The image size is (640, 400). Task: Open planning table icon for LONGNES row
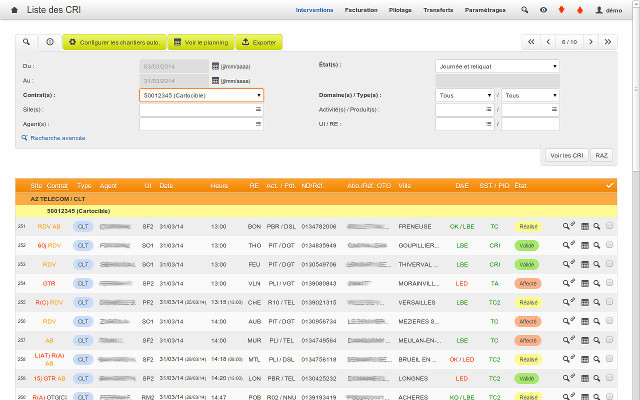coord(585,378)
